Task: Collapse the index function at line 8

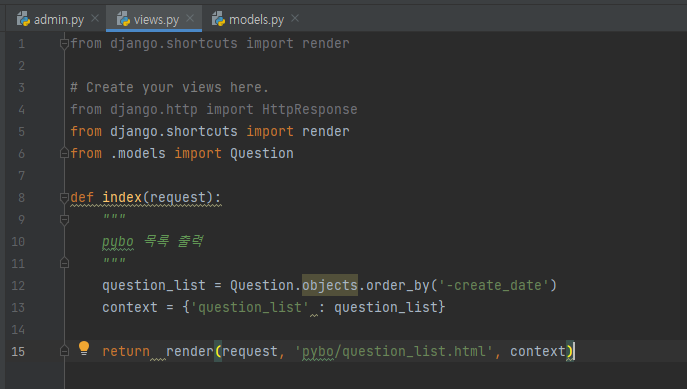Action: (64, 198)
